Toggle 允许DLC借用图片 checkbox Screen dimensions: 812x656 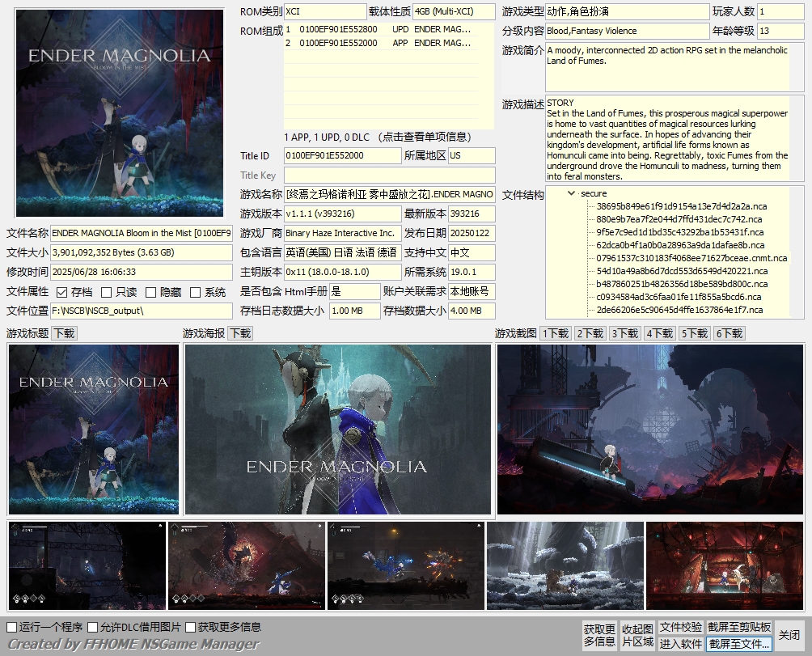click(x=93, y=627)
